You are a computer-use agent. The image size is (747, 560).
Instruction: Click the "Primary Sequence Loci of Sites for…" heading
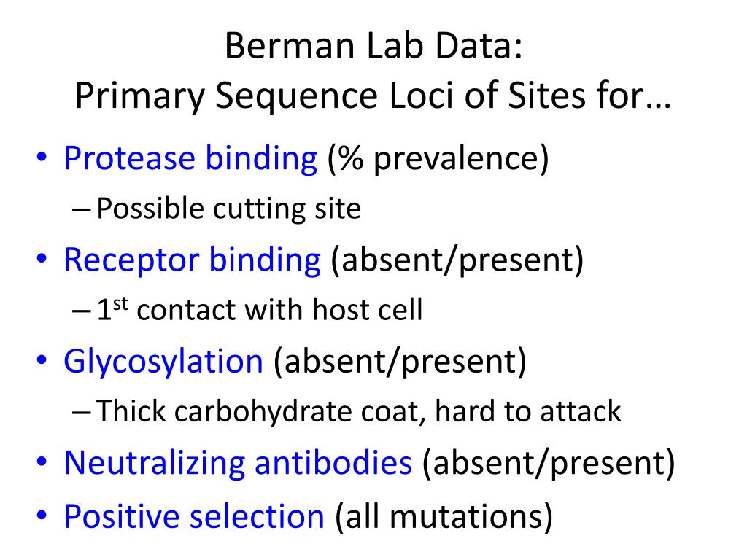pos(373,96)
